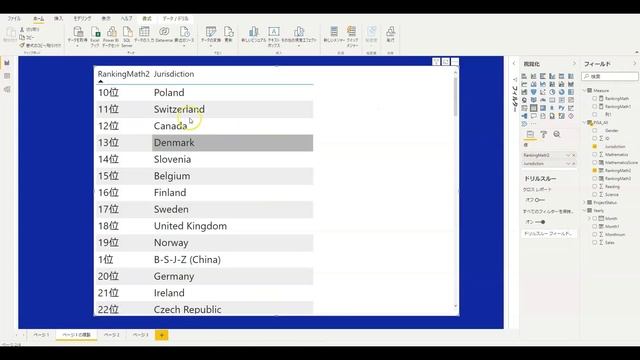
Task: Open the 書式 (Format) ribbon tab
Action: click(147, 19)
